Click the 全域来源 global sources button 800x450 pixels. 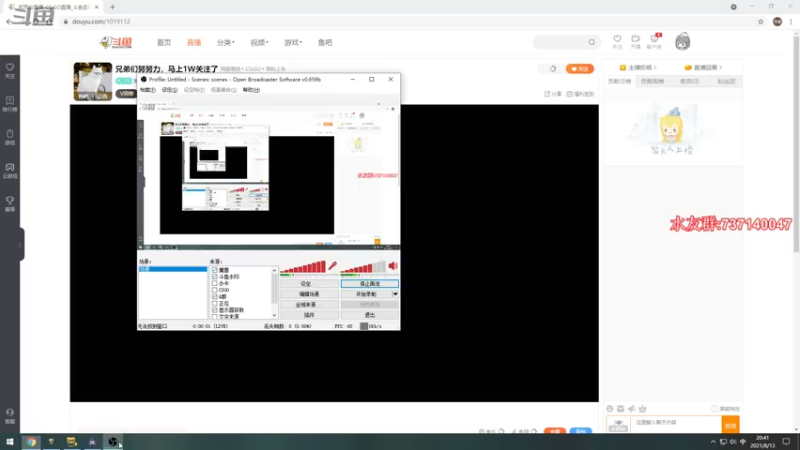(x=309, y=305)
